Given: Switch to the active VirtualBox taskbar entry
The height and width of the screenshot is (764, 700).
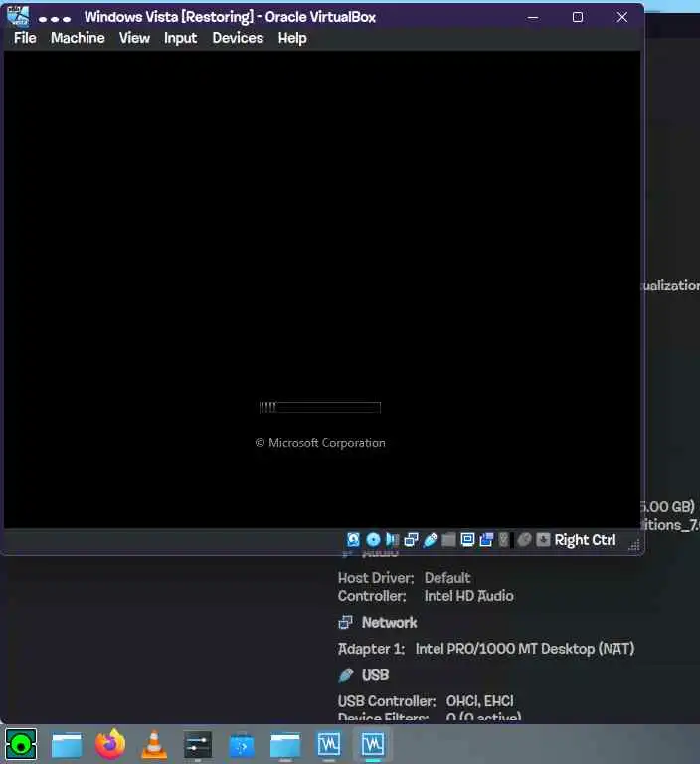Looking at the screenshot, I should point(373,744).
